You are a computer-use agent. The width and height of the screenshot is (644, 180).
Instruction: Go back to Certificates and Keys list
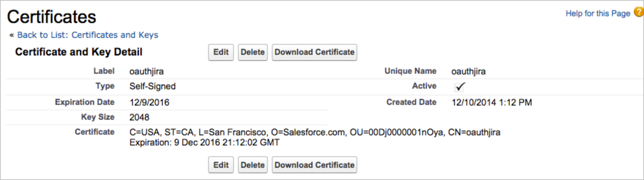(87, 35)
